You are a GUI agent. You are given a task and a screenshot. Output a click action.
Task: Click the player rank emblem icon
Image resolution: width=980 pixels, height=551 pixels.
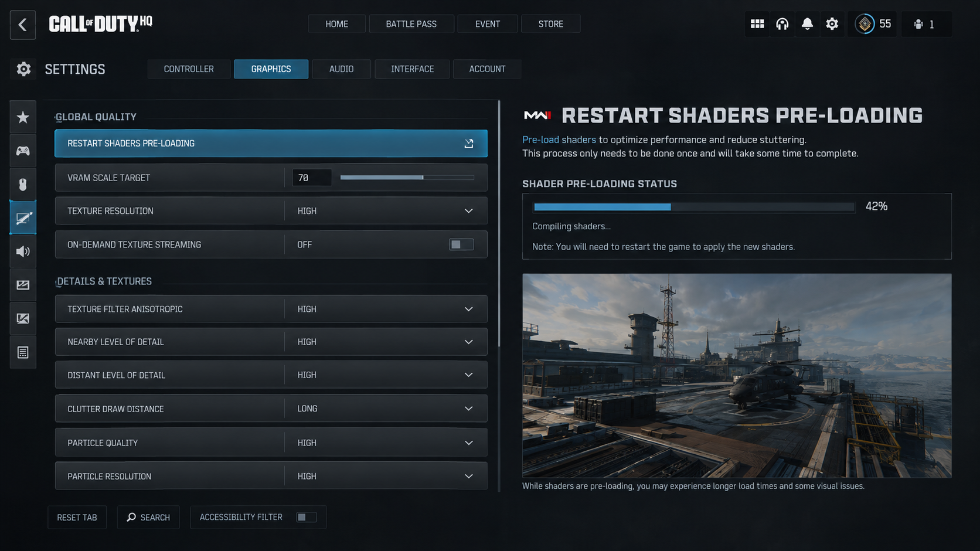pos(865,24)
